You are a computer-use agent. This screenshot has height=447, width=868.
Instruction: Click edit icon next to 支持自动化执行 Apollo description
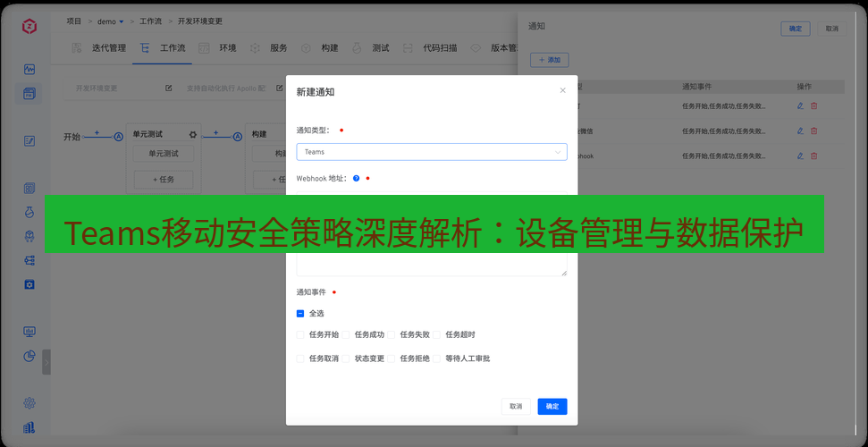(280, 89)
